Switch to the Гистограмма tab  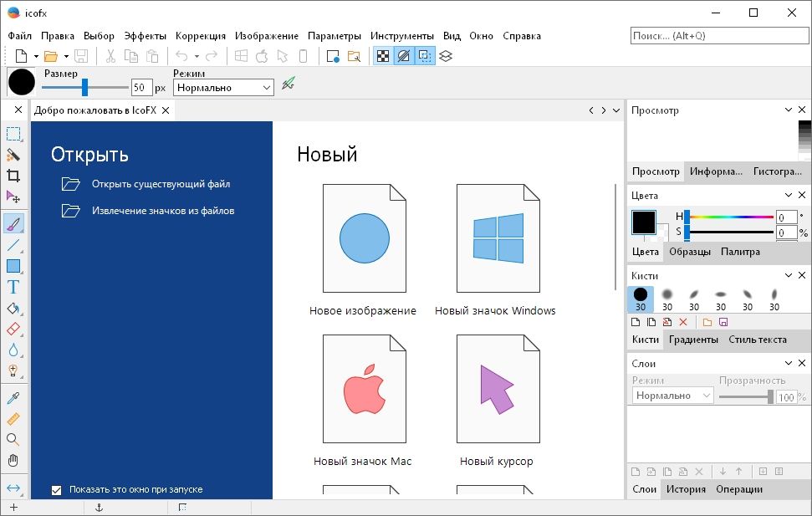click(778, 171)
